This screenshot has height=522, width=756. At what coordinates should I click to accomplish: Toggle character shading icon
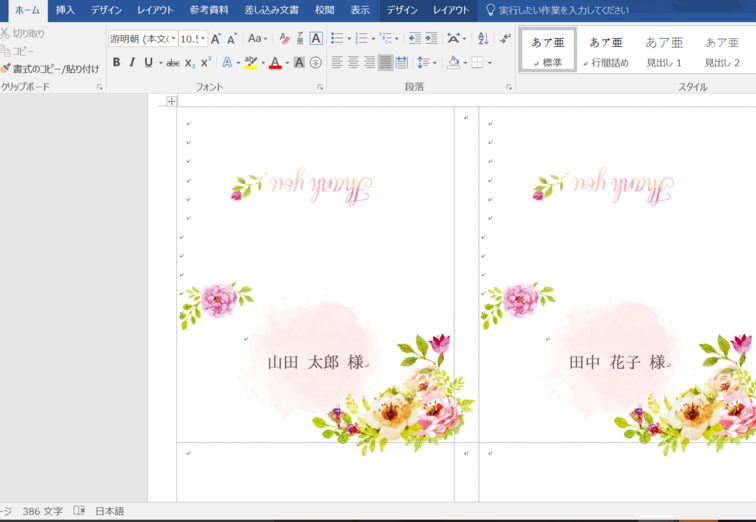pos(299,62)
